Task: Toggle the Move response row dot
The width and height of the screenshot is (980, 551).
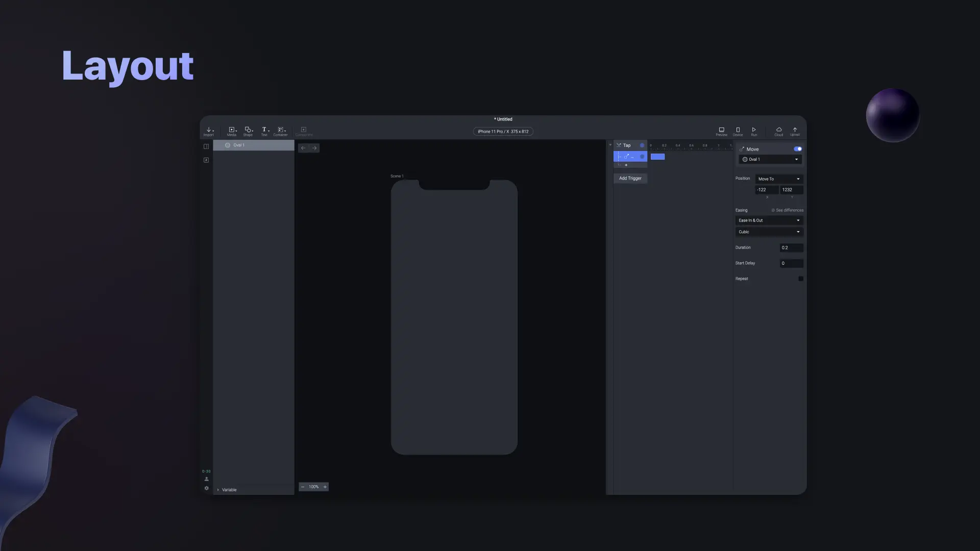Action: click(x=642, y=157)
